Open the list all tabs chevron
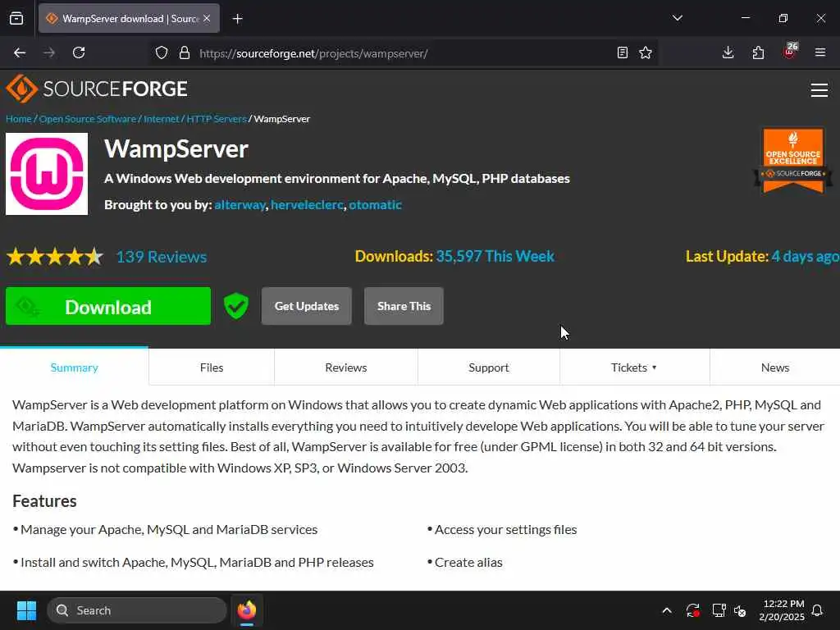The image size is (840, 630). coord(677,18)
